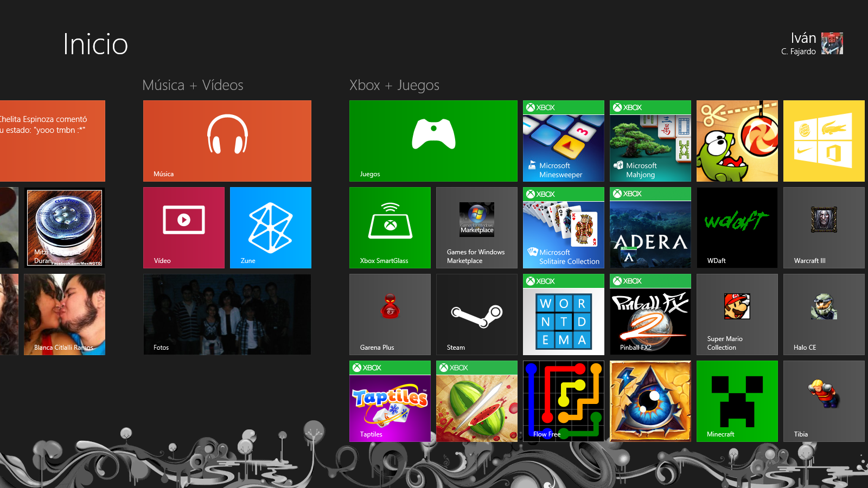Open the Wordament letter-grid tile
The height and width of the screenshot is (488, 868).
[x=564, y=314]
